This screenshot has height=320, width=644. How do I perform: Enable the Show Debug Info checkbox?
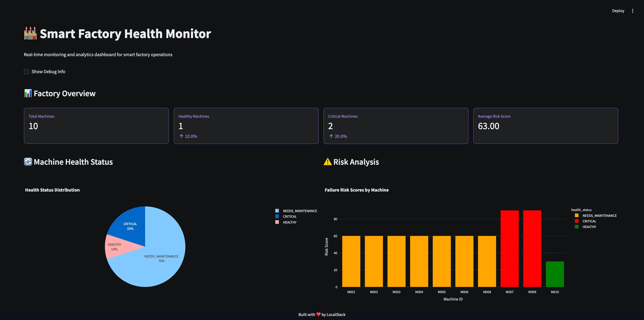pos(26,72)
